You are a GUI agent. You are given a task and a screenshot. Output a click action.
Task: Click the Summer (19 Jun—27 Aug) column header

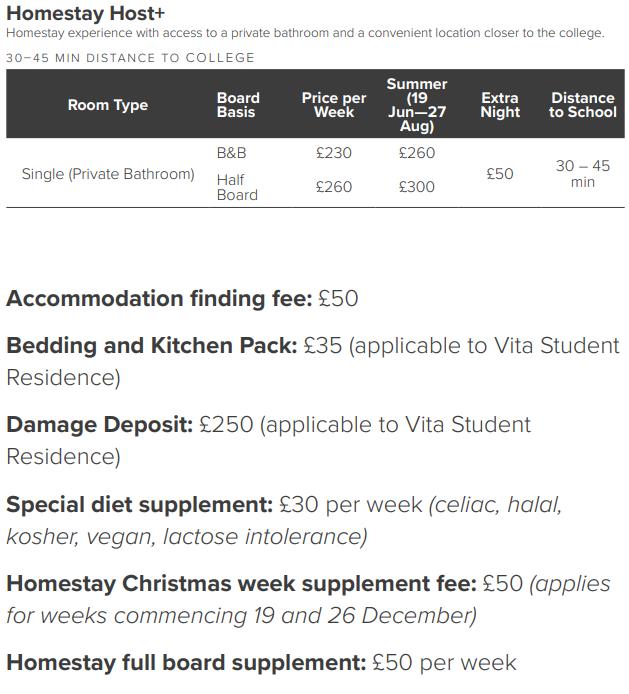point(417,105)
